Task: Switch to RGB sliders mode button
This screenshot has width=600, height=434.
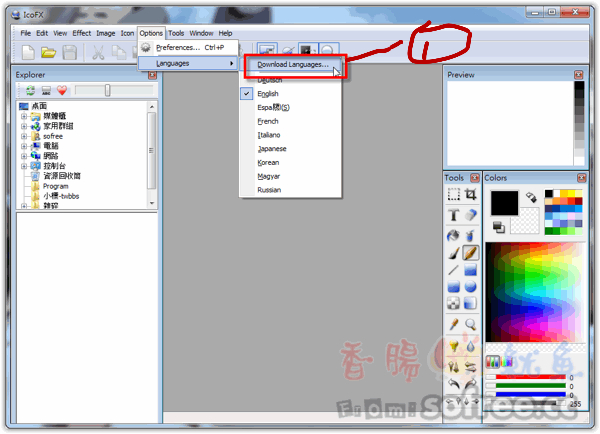Action: [x=492, y=361]
